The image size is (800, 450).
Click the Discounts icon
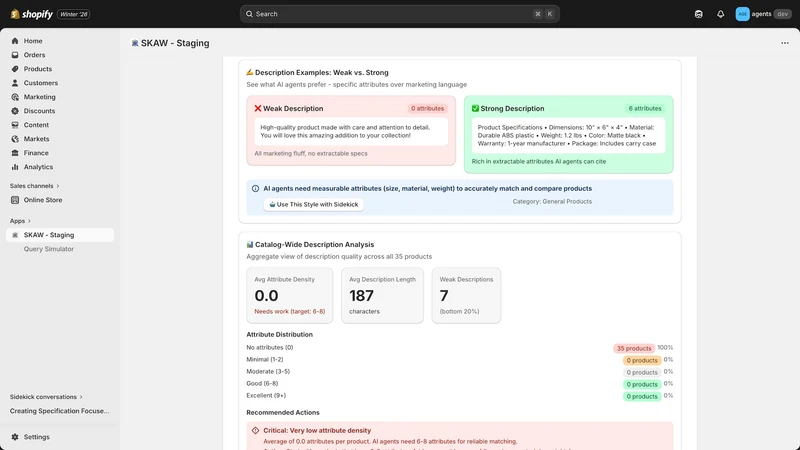[15, 111]
